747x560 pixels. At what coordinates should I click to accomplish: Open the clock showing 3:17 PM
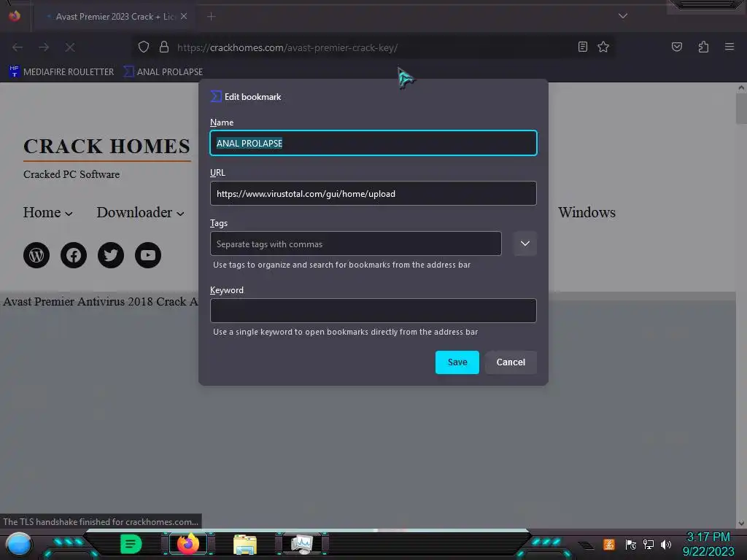coord(708,544)
